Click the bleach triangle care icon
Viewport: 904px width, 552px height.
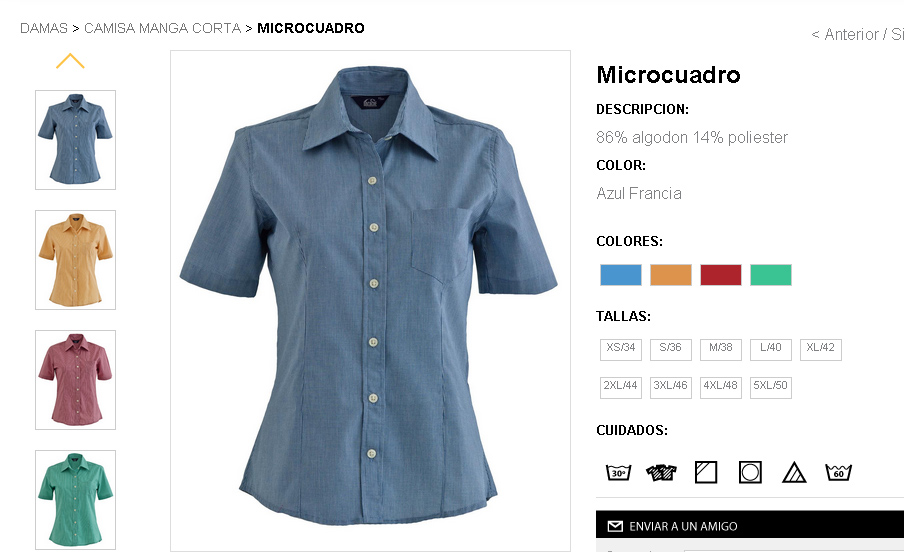pyautogui.click(x=794, y=472)
